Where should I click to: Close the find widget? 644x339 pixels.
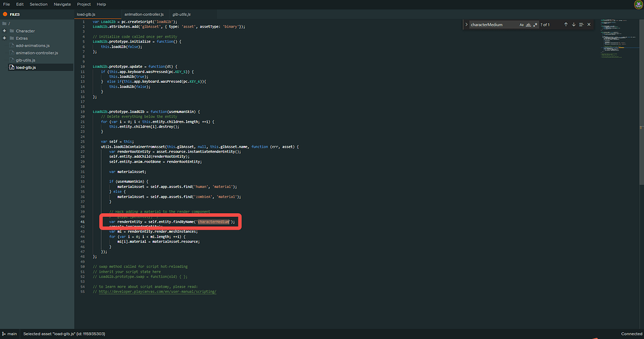click(589, 25)
